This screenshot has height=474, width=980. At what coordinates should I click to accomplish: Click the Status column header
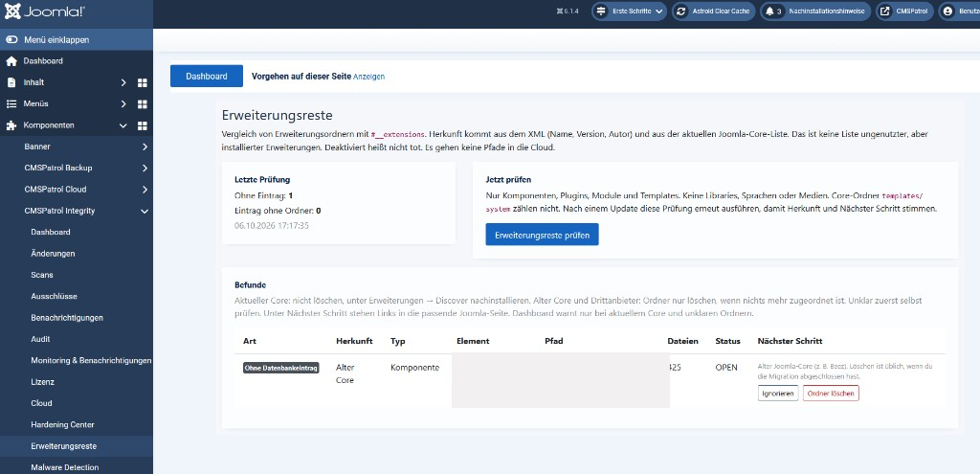click(727, 342)
